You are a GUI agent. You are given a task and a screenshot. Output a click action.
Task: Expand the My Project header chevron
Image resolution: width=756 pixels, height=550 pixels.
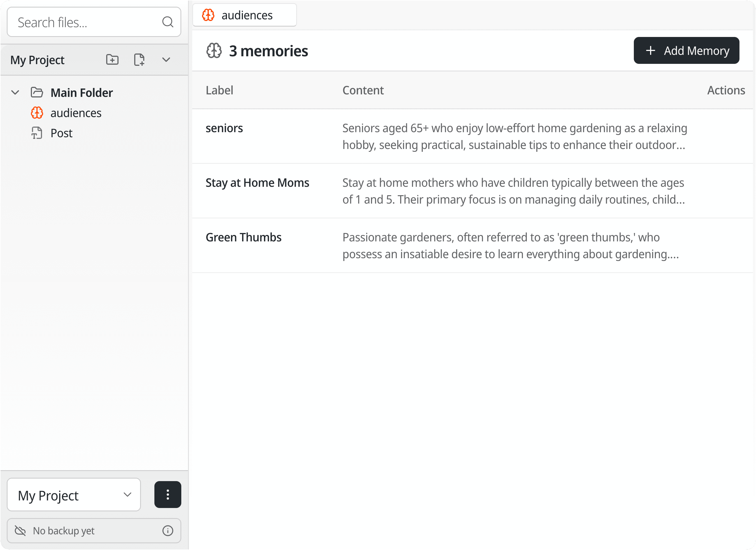click(x=166, y=60)
